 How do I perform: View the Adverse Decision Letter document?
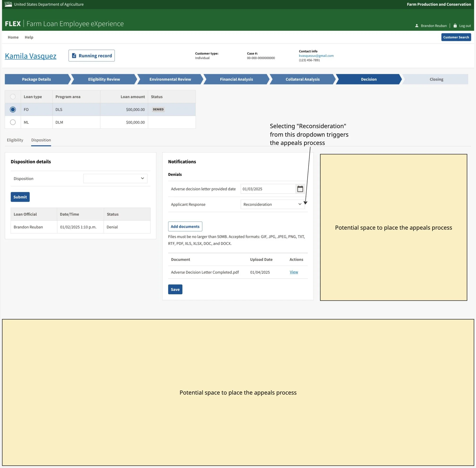[x=293, y=272]
